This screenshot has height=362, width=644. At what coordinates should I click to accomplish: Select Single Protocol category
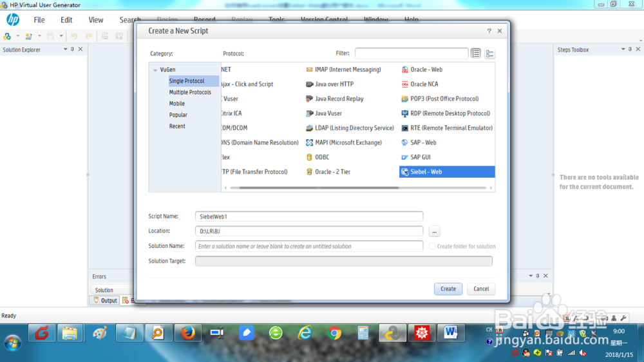(x=194, y=81)
